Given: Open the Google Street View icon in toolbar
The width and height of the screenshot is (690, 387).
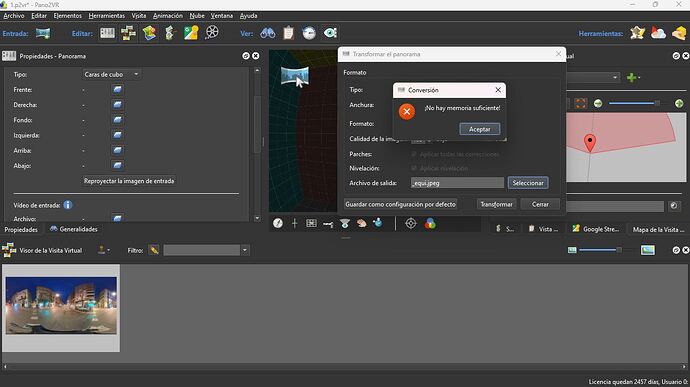Looking at the screenshot, I should (x=191, y=33).
